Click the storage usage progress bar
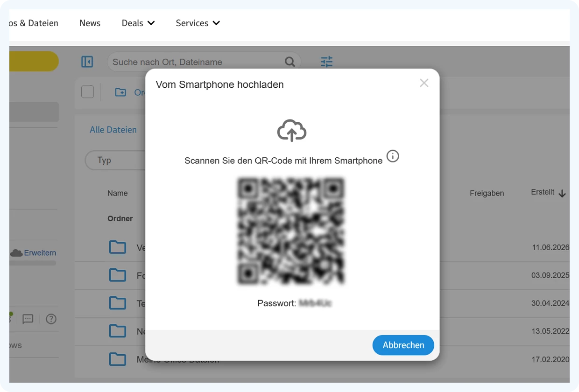The width and height of the screenshot is (579, 392). coord(33,263)
